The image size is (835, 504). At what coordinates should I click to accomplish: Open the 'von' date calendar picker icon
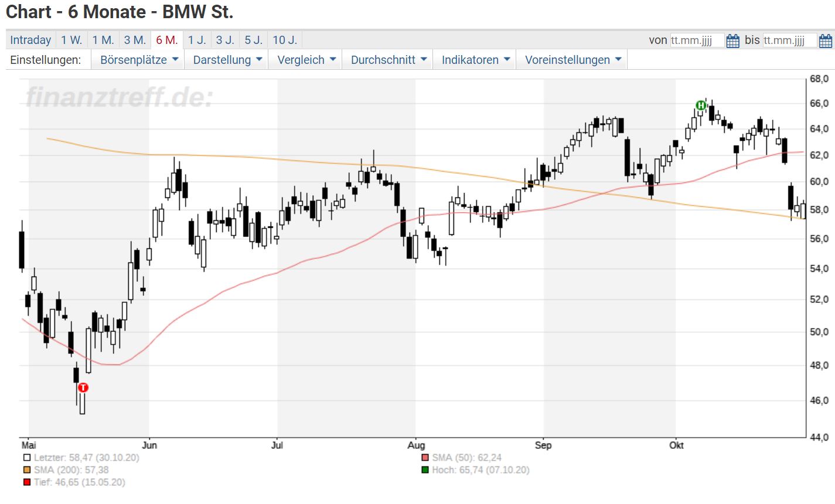(x=732, y=40)
